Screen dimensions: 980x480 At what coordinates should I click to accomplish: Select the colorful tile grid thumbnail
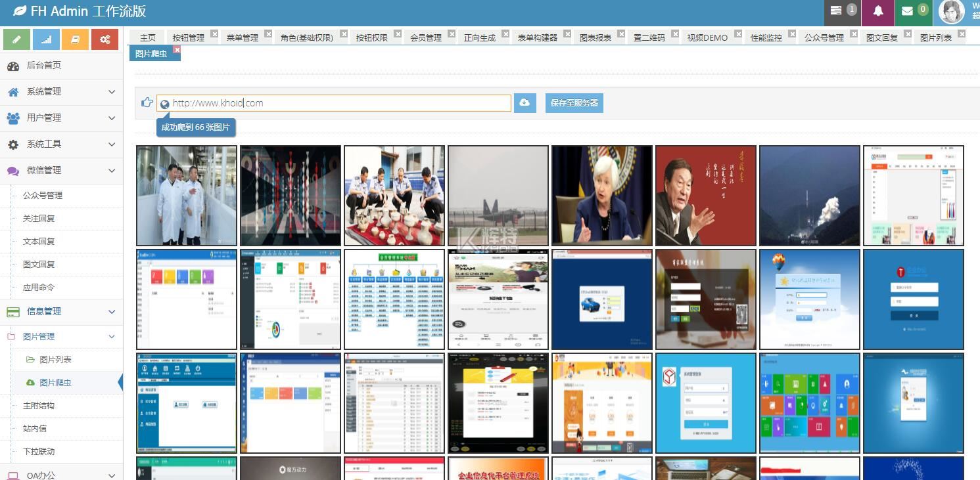coord(809,403)
